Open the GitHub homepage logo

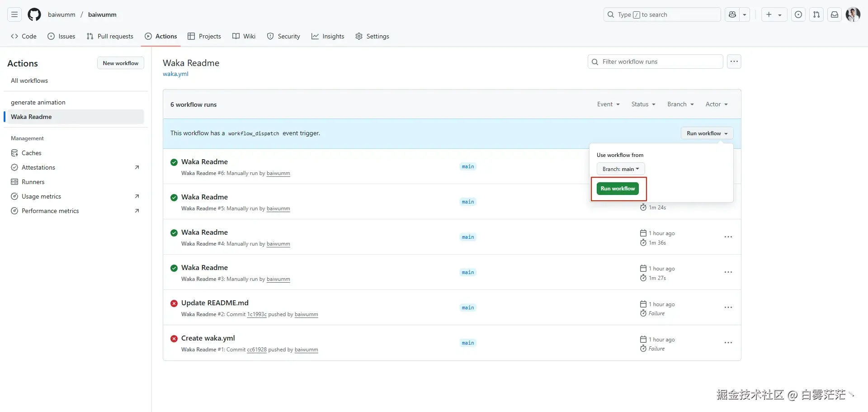(34, 14)
